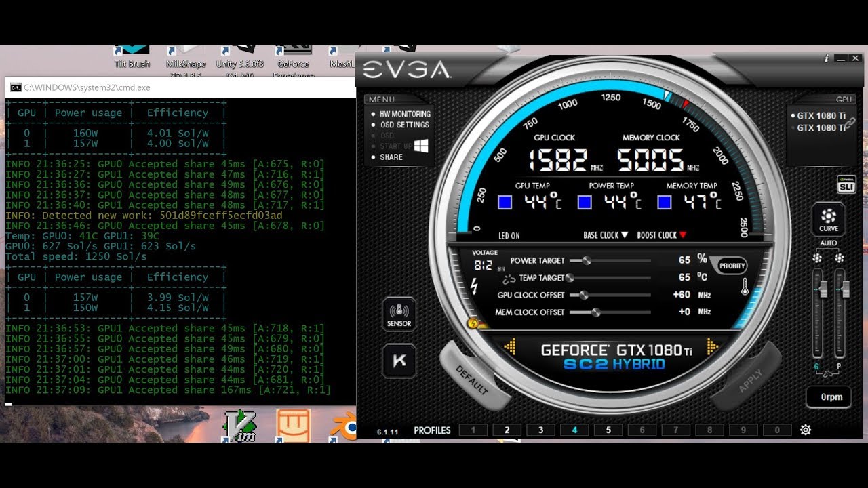The height and width of the screenshot is (488, 868).
Task: Click the POWER TEMP blue color box
Action: click(x=585, y=202)
